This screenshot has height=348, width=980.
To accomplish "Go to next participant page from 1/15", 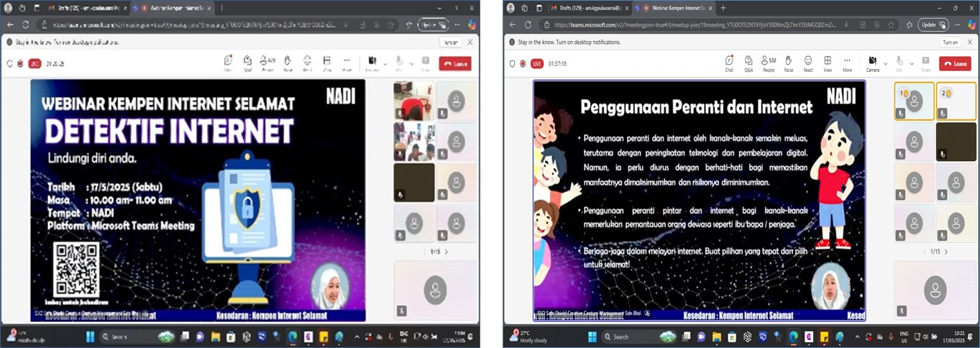I will point(946,252).
